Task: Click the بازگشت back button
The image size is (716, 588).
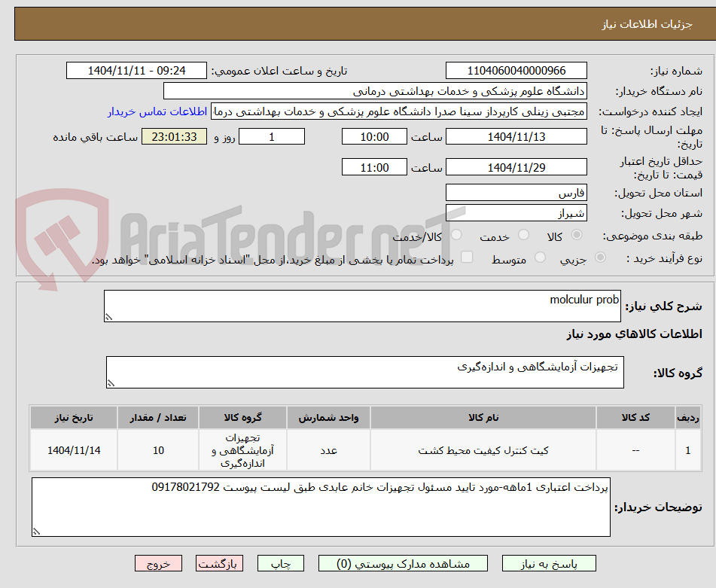Action: click(219, 563)
